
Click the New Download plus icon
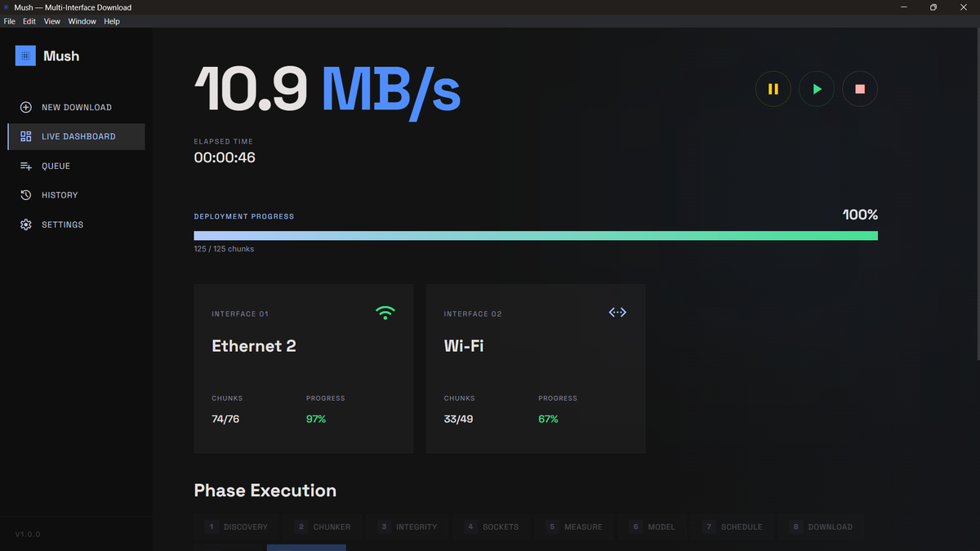point(26,108)
